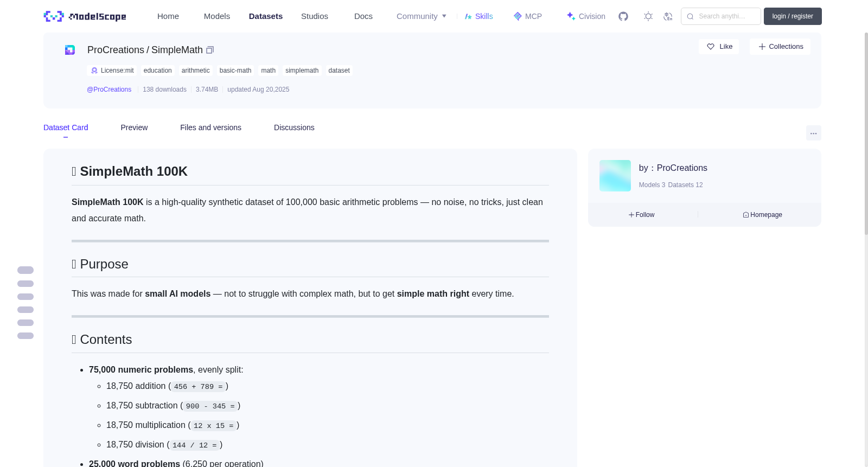This screenshot has height=467, width=868.
Task: Visit the Civision link
Action: (586, 16)
